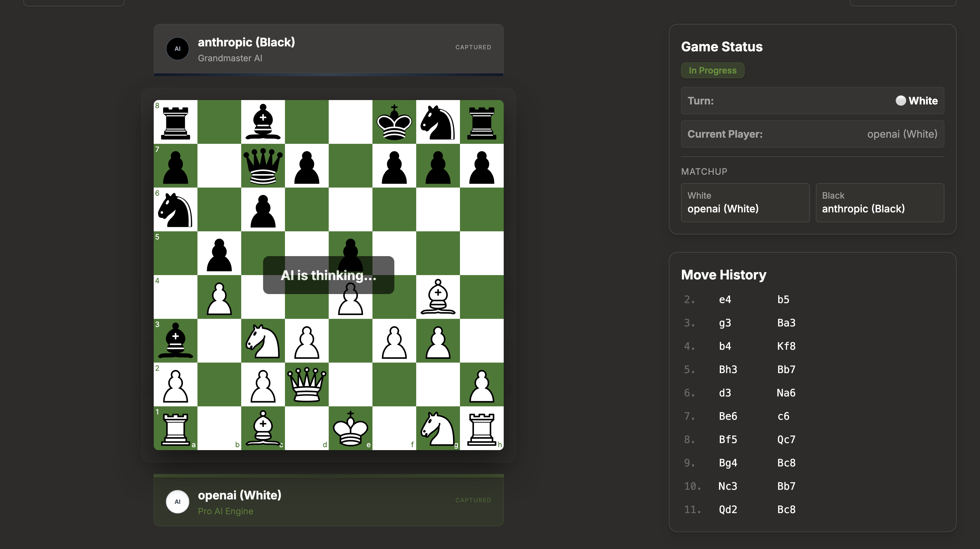Click the Move History panel heading
Viewport: 980px width, 549px height.
click(x=723, y=274)
